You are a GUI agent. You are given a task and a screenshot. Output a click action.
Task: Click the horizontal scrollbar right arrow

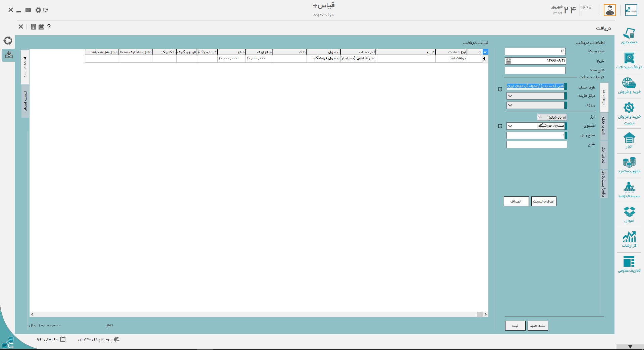pos(485,314)
